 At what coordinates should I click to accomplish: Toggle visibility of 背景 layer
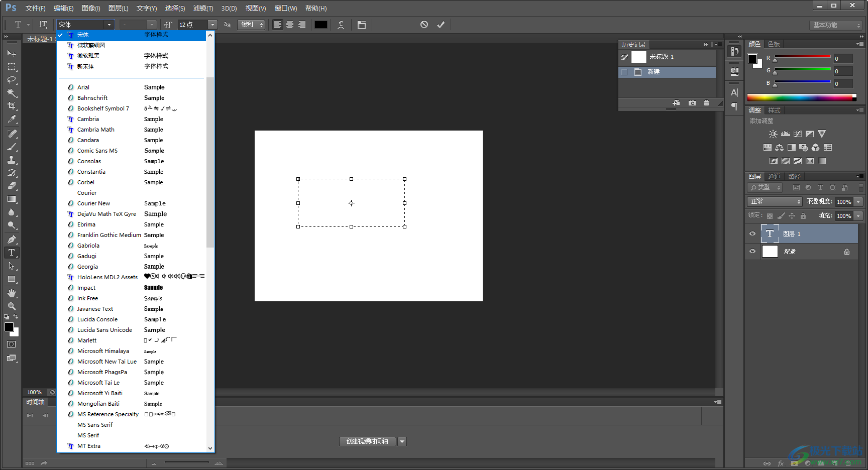(752, 252)
